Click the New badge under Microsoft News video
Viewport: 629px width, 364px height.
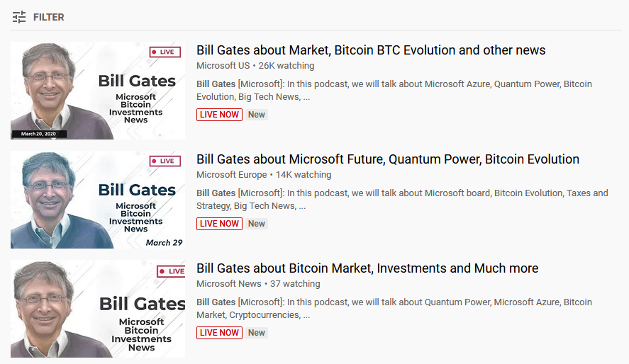point(257,333)
